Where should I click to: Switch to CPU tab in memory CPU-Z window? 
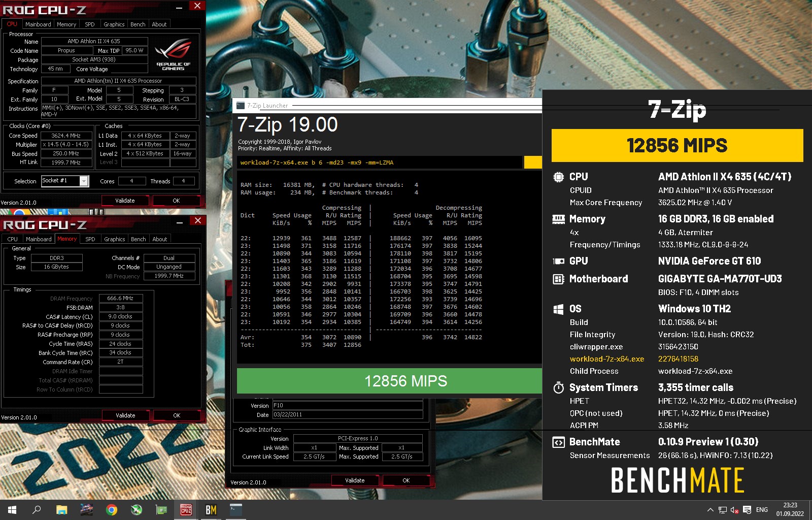(x=12, y=239)
